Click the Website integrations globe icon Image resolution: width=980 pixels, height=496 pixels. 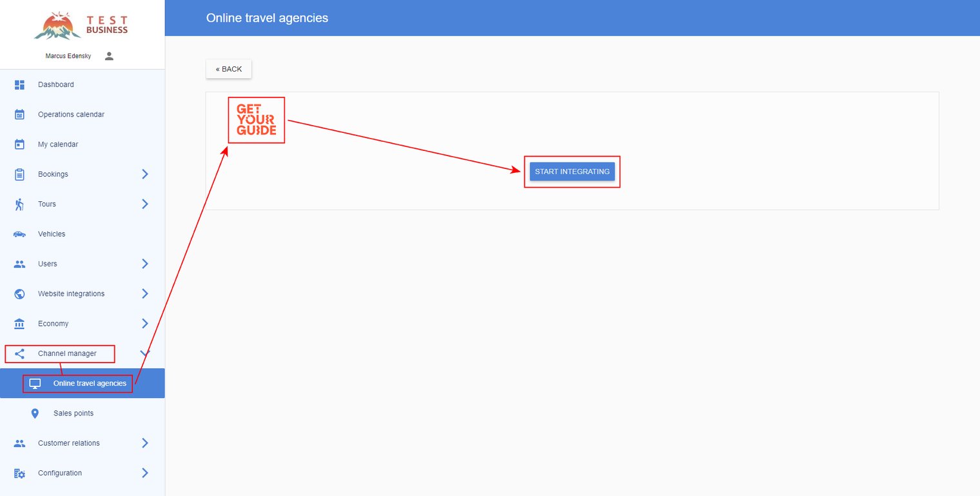19,293
